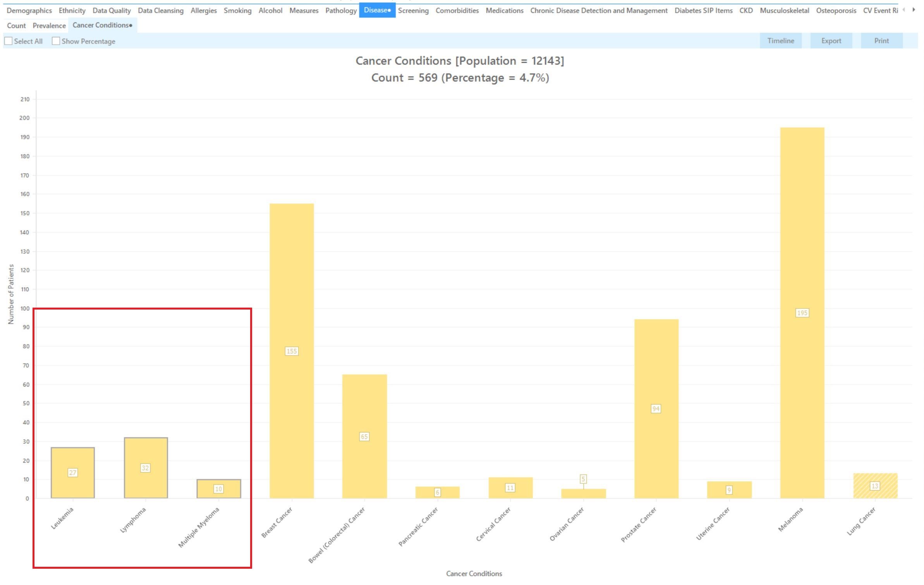This screenshot has height=585, width=924.
Task: Open the Count sub-tab
Action: click(16, 26)
